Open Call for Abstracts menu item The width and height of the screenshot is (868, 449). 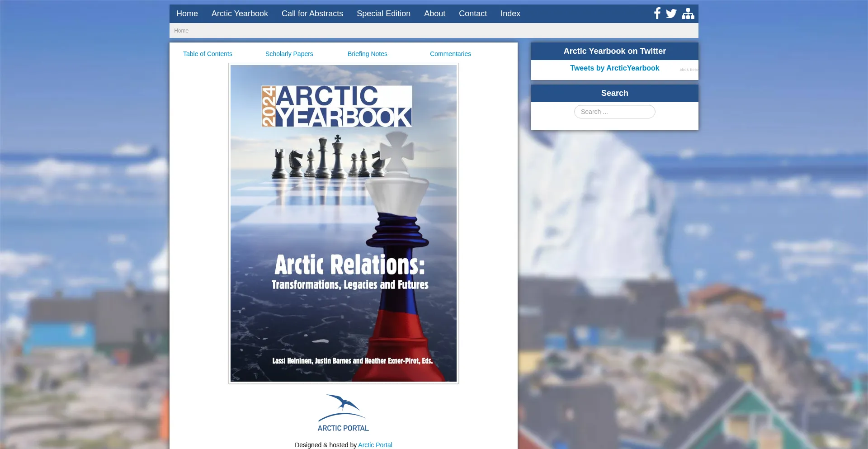[312, 14]
